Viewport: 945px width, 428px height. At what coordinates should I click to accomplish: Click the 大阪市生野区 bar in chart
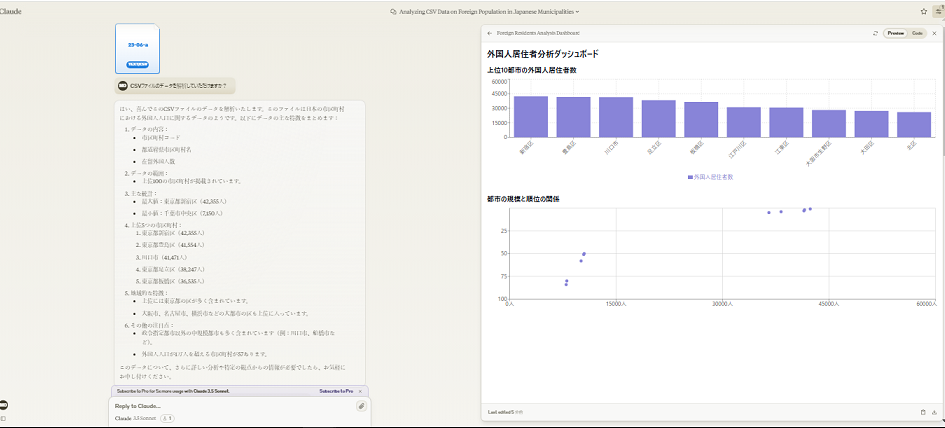(829, 124)
